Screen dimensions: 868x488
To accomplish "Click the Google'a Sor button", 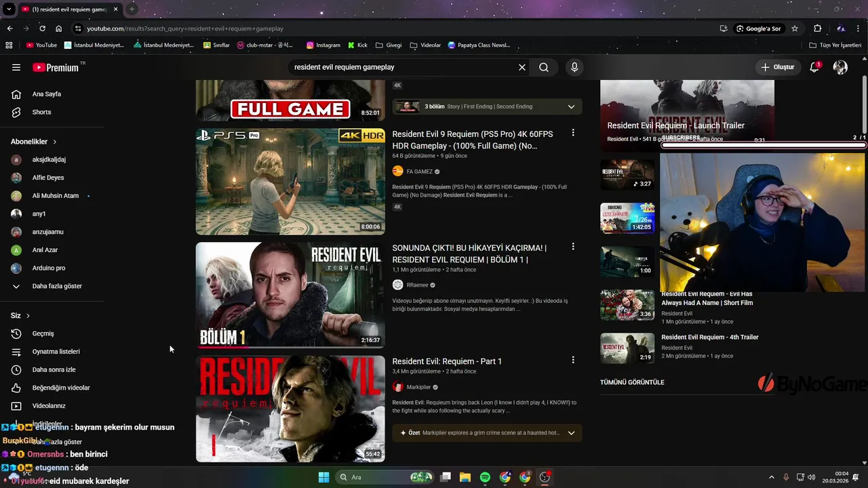I will click(759, 28).
